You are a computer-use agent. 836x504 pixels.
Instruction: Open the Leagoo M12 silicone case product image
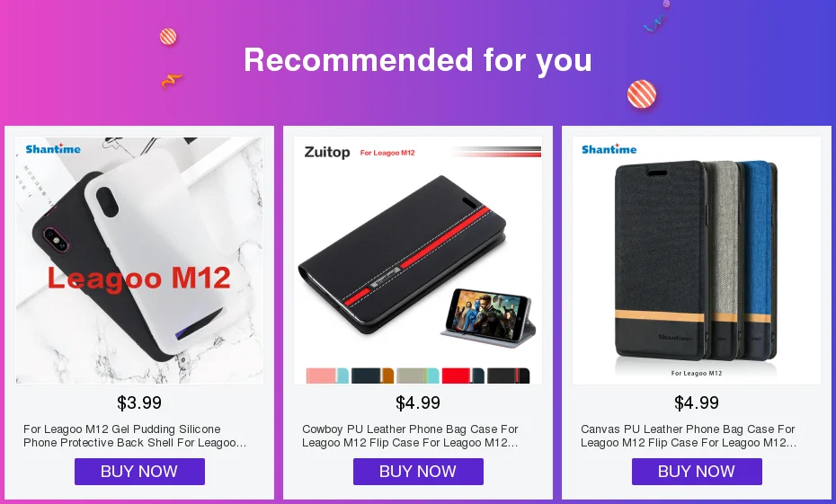(x=139, y=260)
